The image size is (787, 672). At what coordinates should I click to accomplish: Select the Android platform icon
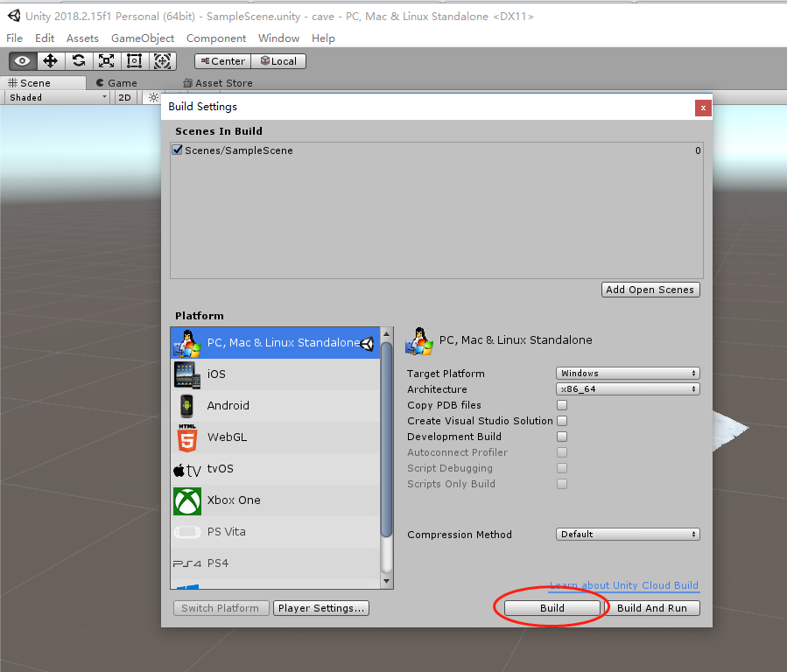point(186,406)
